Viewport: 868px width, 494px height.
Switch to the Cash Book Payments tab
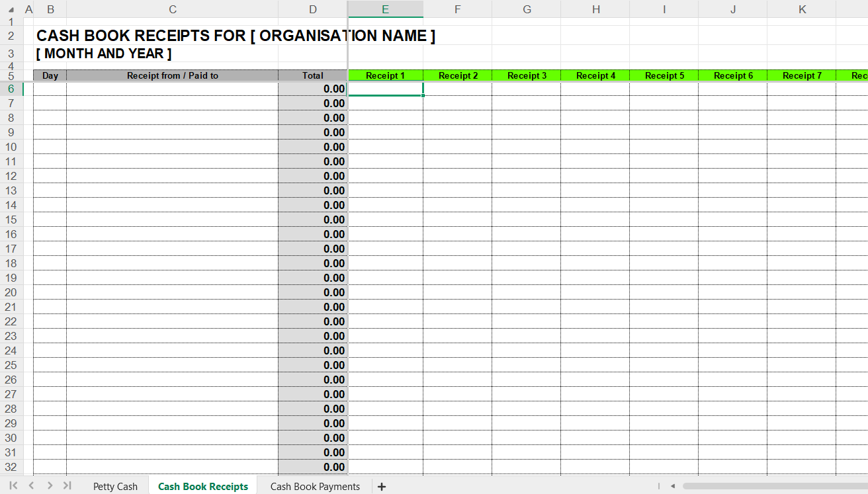coord(315,487)
